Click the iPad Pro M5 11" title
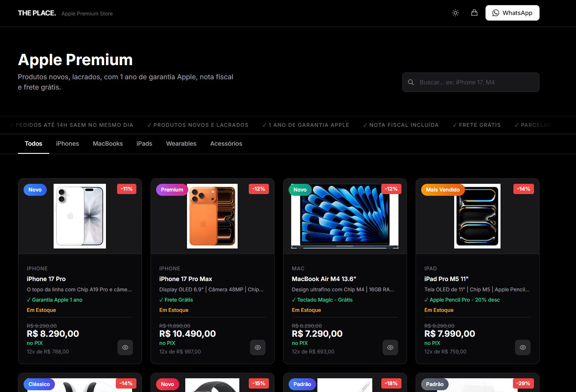 tap(446, 279)
